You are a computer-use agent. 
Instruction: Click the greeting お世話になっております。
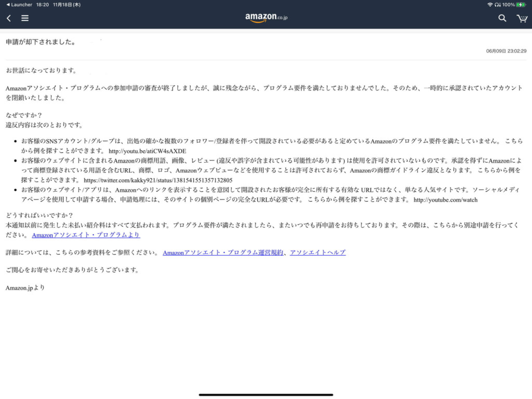42,71
